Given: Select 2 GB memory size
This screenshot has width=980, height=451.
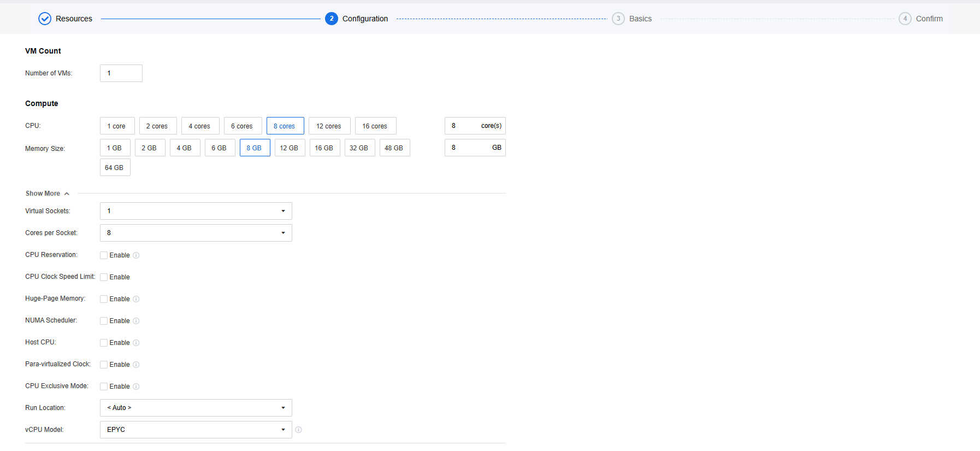Looking at the screenshot, I should tap(150, 148).
